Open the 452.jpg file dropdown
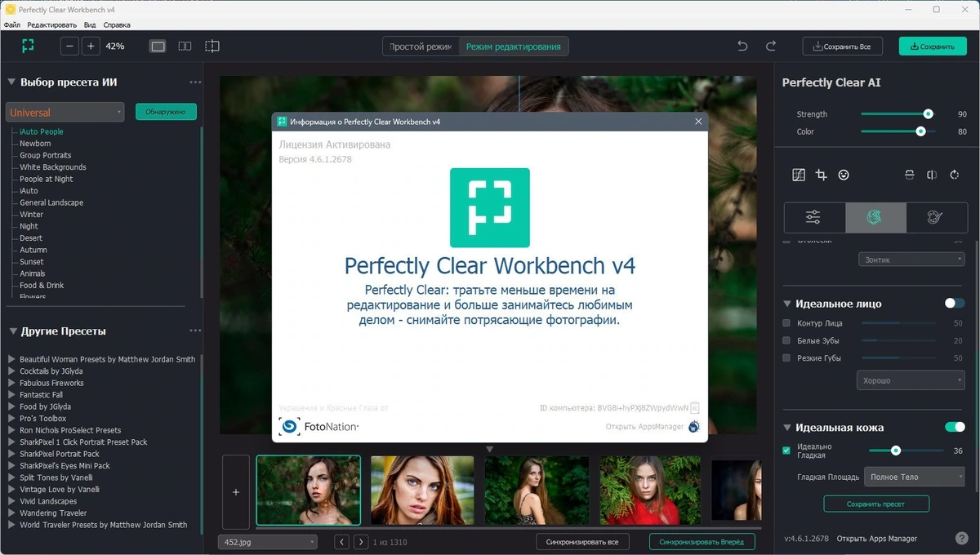This screenshot has height=555, width=980. (x=268, y=542)
